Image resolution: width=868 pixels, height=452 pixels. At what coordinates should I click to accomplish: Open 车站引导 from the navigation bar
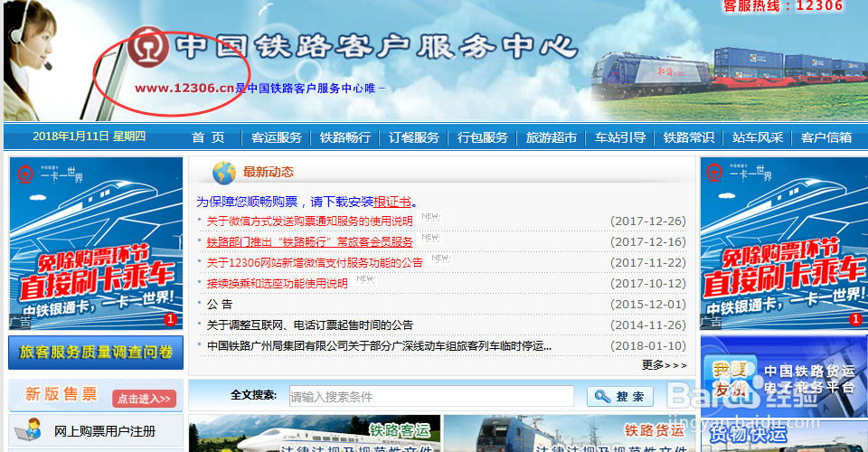[620, 137]
